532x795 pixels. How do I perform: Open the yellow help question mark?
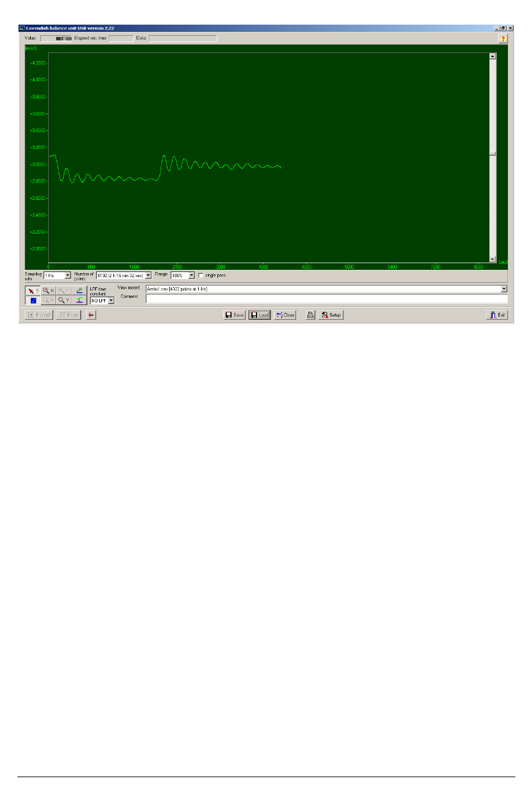(x=503, y=39)
